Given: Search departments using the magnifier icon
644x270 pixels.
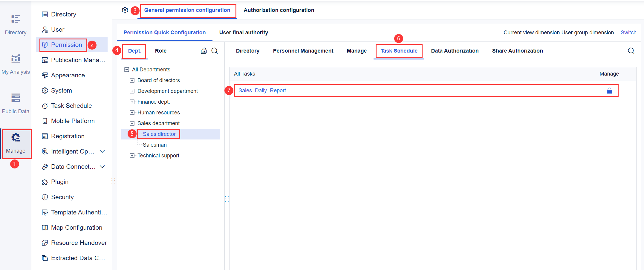Looking at the screenshot, I should click(215, 51).
